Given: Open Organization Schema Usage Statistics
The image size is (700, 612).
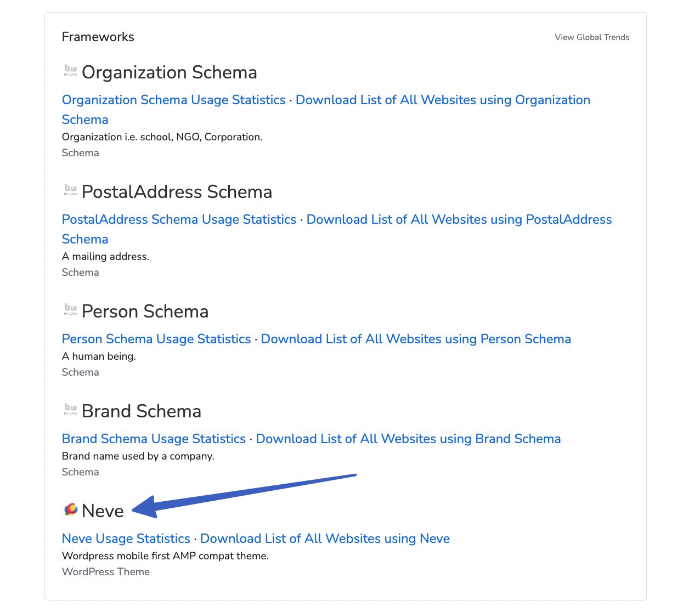Looking at the screenshot, I should (x=173, y=100).
